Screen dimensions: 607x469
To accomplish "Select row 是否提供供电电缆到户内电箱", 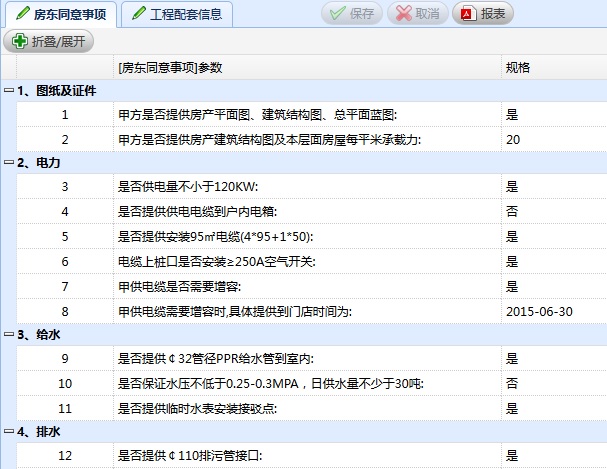I will point(312,211).
